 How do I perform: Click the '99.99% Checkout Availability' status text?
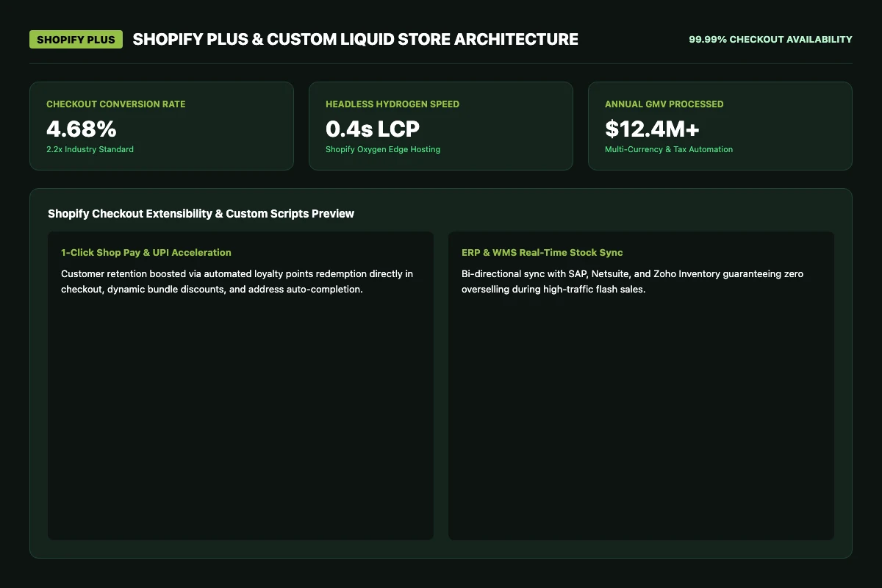770,40
